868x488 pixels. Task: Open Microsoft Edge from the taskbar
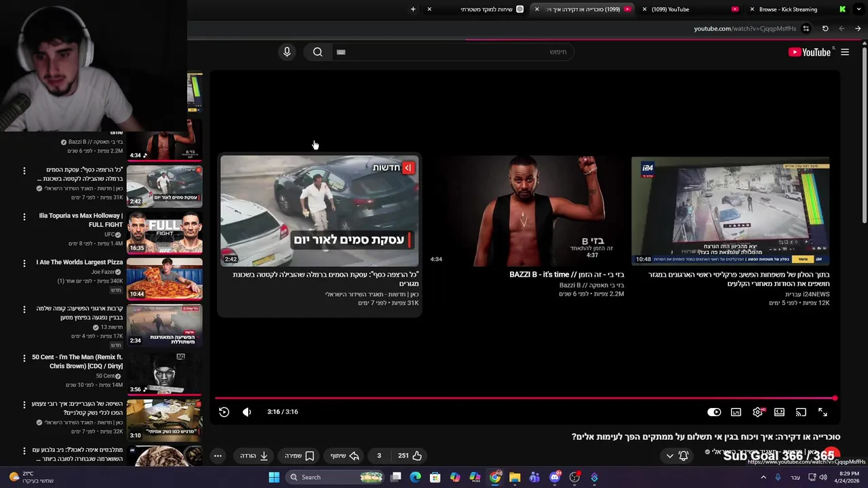point(416,477)
